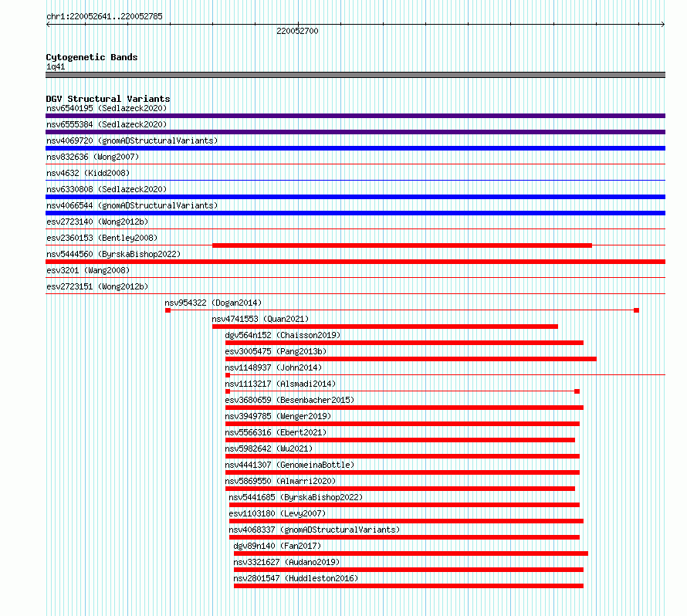Select esv2723140 (Wong2012b) label
The height and width of the screenshot is (616, 687).
(x=97, y=222)
